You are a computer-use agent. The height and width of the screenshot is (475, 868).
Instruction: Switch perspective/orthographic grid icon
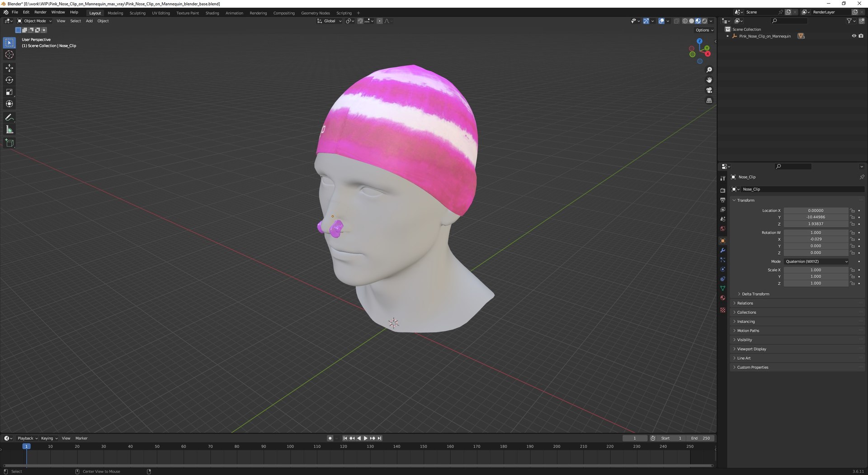tap(709, 100)
